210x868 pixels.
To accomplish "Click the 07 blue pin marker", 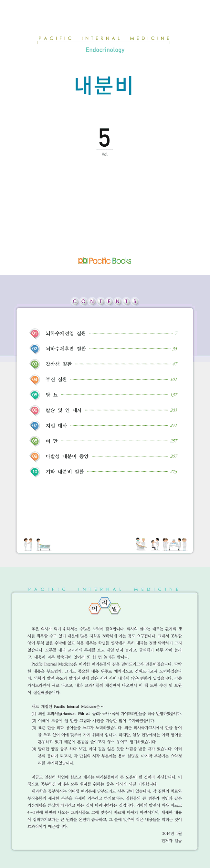I will 34,425.
